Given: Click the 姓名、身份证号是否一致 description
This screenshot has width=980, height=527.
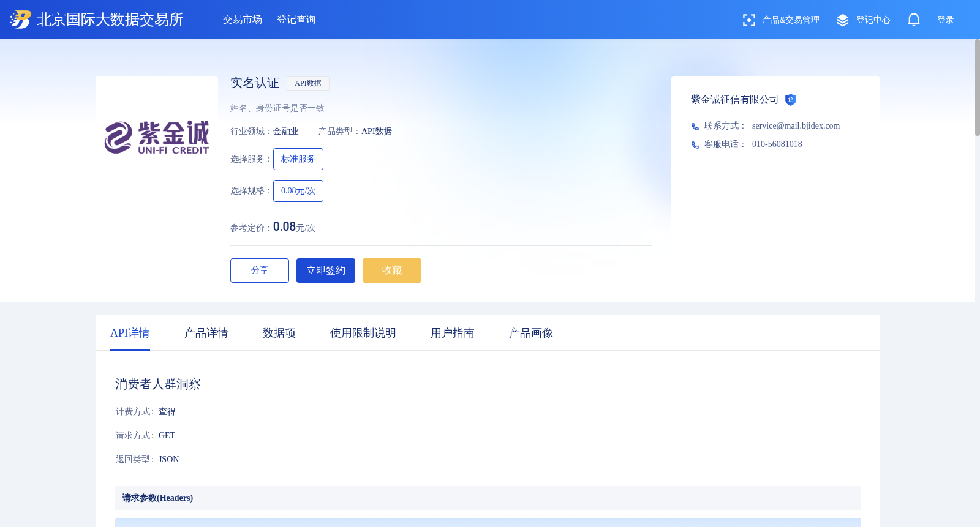Looking at the screenshot, I should pyautogui.click(x=277, y=108).
